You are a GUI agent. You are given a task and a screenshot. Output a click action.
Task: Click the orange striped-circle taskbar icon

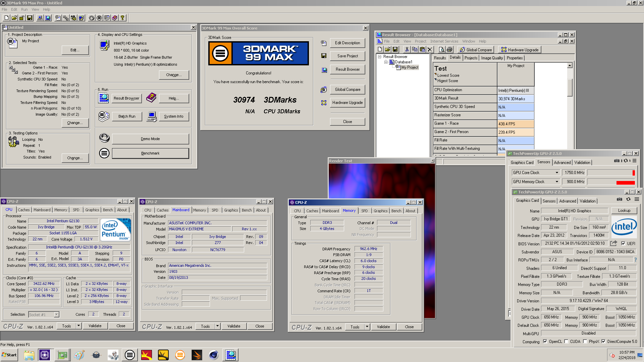tap(180, 355)
